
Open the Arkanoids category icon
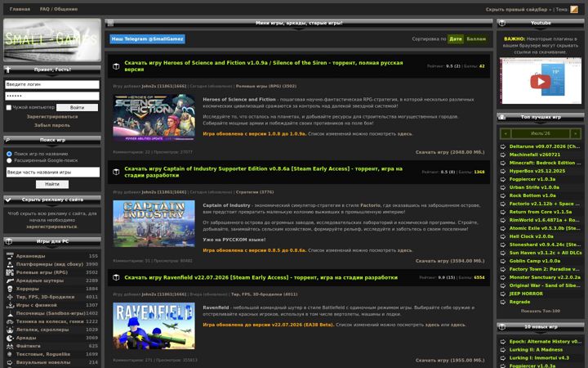(10, 256)
